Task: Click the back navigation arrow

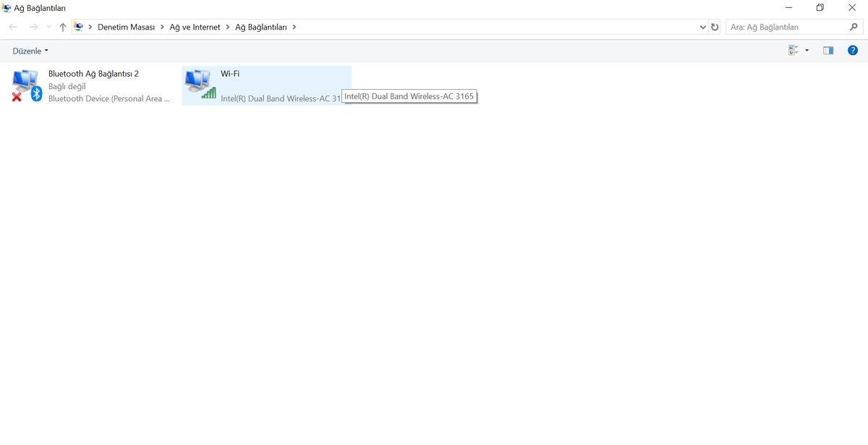Action: point(13,27)
